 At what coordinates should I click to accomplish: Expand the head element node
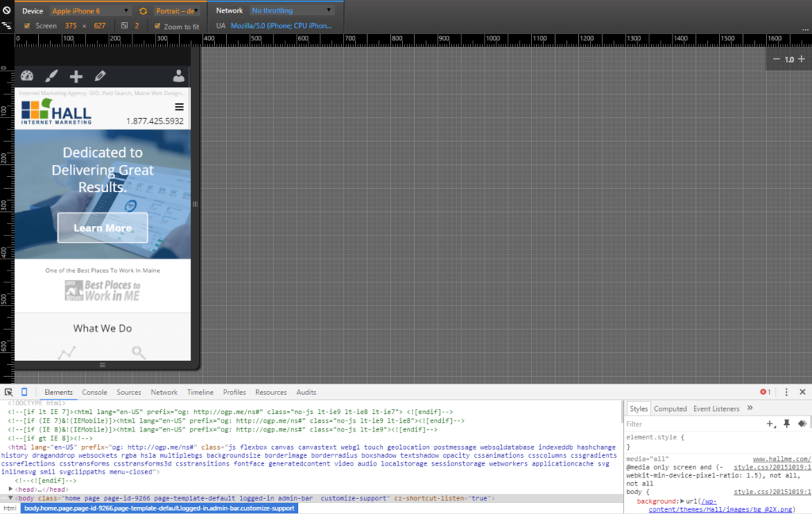coord(10,489)
